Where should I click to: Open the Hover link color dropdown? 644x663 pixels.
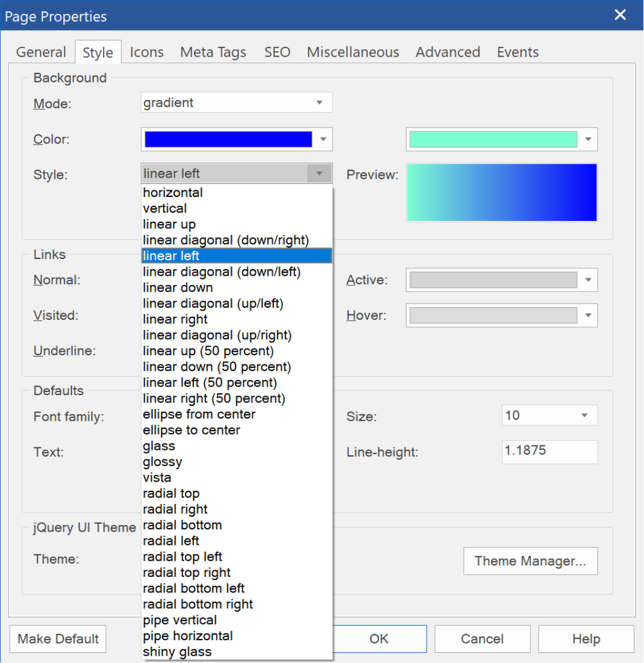[588, 316]
